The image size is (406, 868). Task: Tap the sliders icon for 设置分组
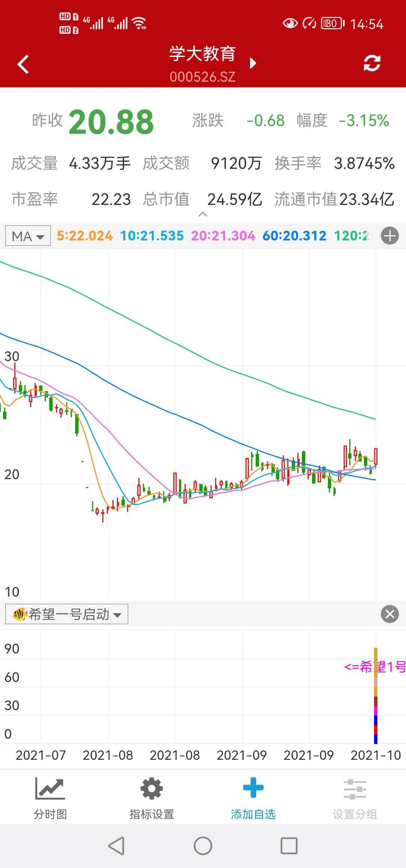click(355, 789)
